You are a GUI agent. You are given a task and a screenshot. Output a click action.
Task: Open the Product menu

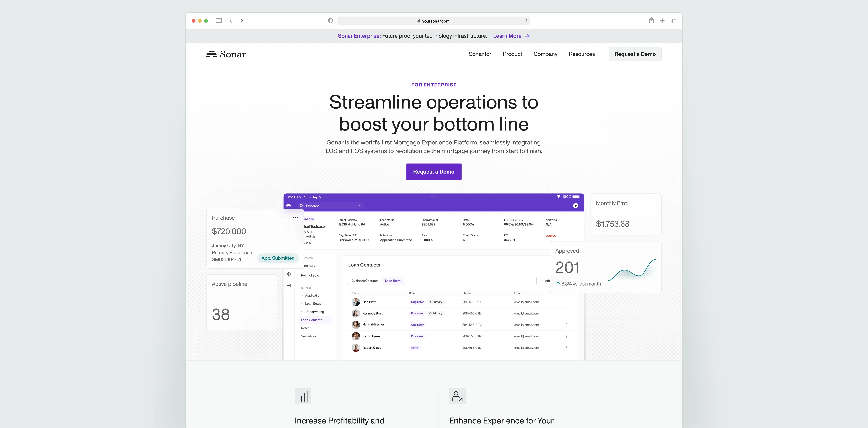512,54
